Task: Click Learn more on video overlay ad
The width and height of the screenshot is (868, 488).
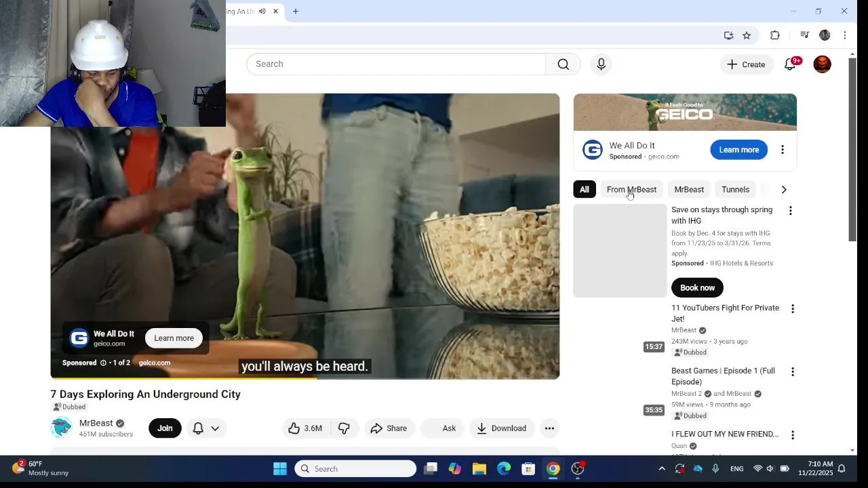Action: pyautogui.click(x=174, y=338)
